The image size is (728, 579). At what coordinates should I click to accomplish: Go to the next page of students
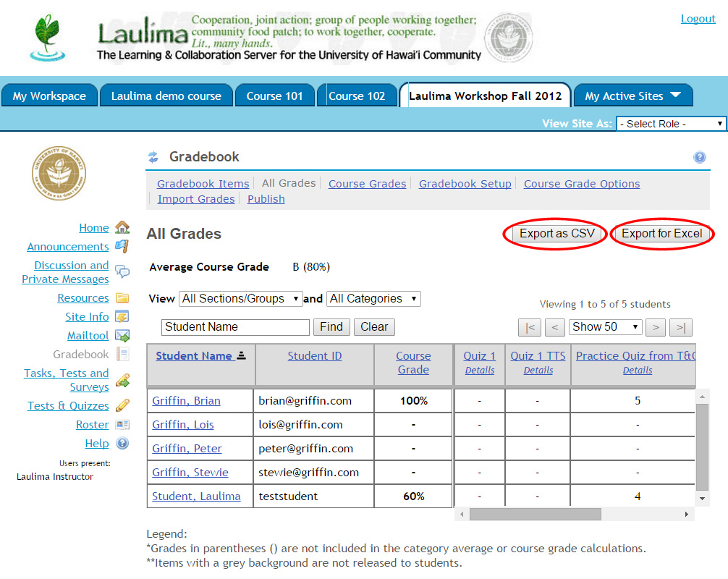coord(656,327)
